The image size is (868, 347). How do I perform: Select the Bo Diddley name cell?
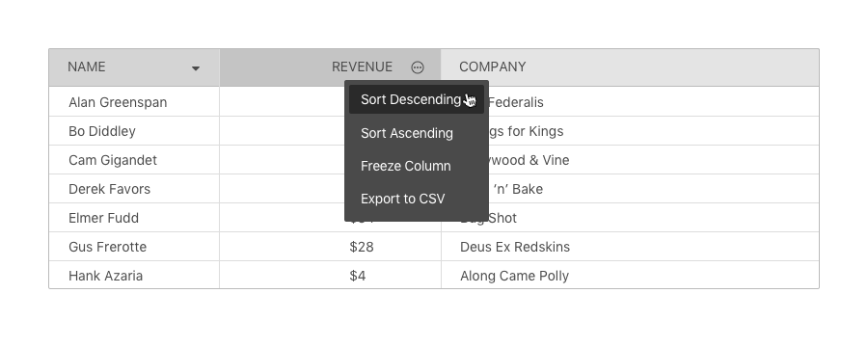coord(134,131)
